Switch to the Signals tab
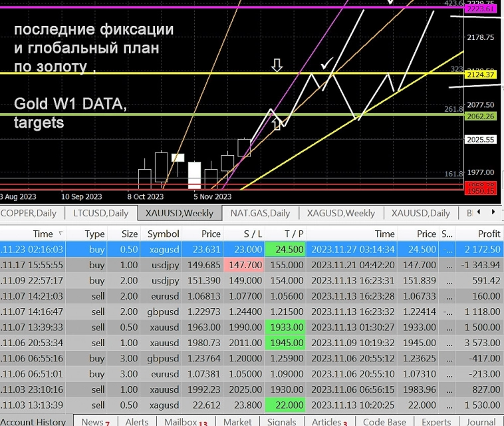The image size is (504, 426). tap(281, 421)
